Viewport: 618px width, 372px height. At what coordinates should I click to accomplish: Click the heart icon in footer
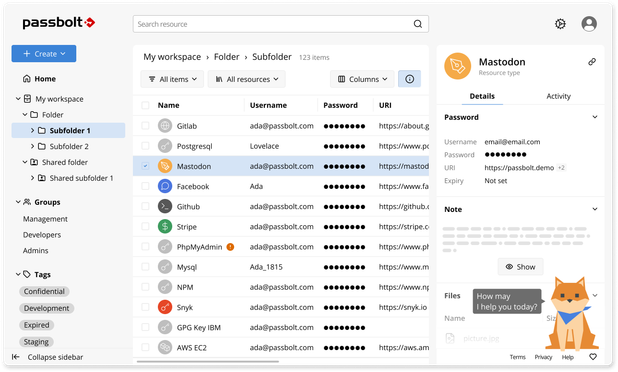tap(593, 357)
